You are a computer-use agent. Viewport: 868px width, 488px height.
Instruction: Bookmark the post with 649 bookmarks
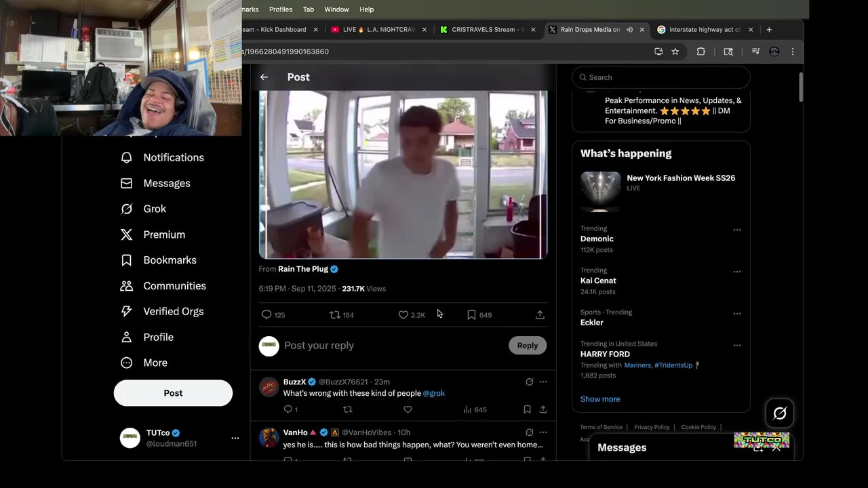click(x=471, y=314)
